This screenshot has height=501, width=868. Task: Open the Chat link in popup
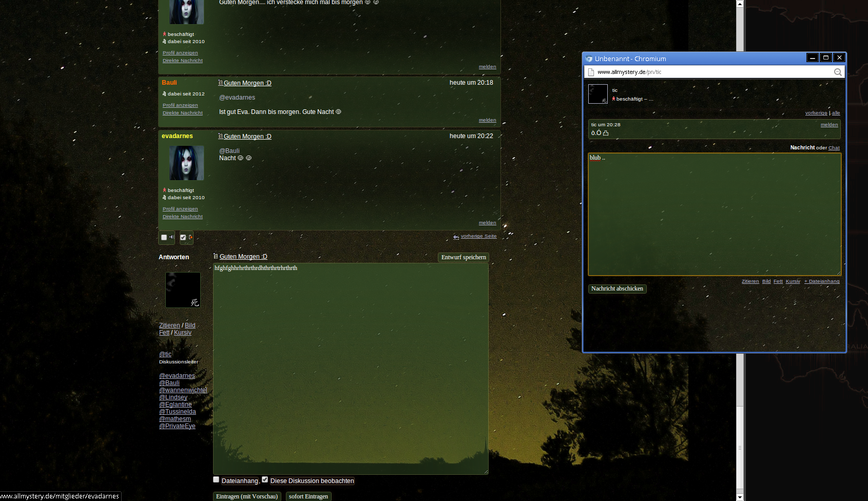tap(834, 148)
